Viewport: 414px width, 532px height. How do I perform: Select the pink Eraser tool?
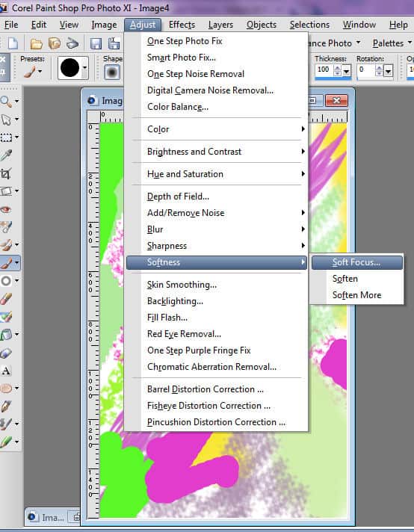(6, 299)
